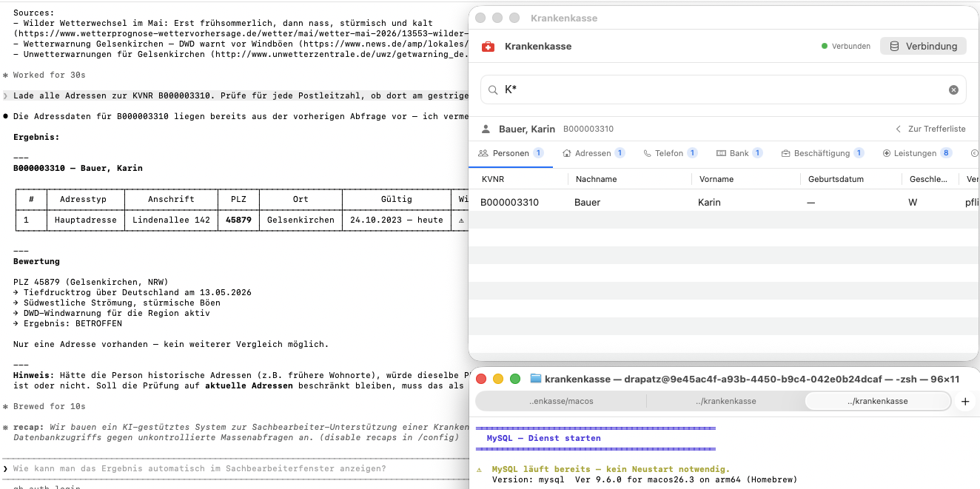Click KVNR B000003310 next to Bauer, Karin header
Screen dimensions: 980x489
(x=588, y=129)
